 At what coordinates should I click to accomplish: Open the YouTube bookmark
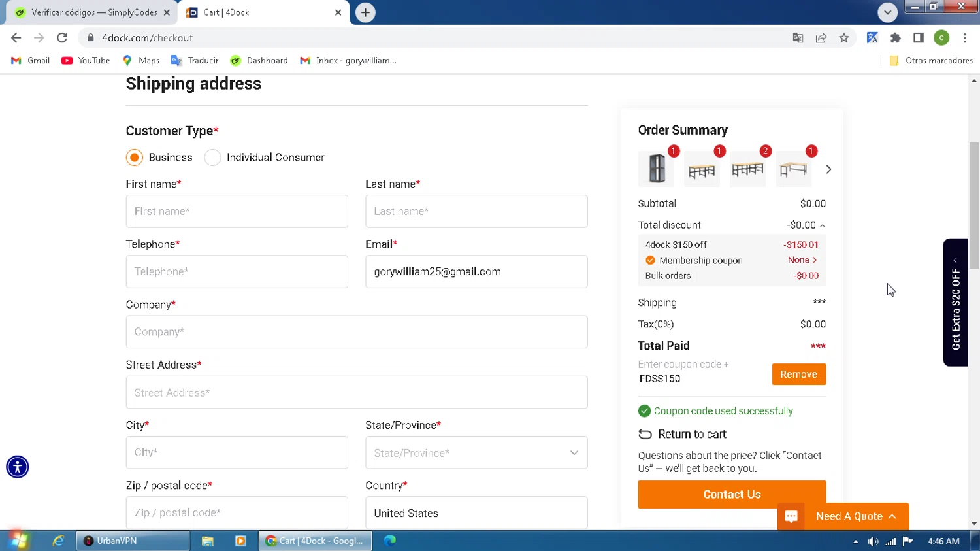86,60
